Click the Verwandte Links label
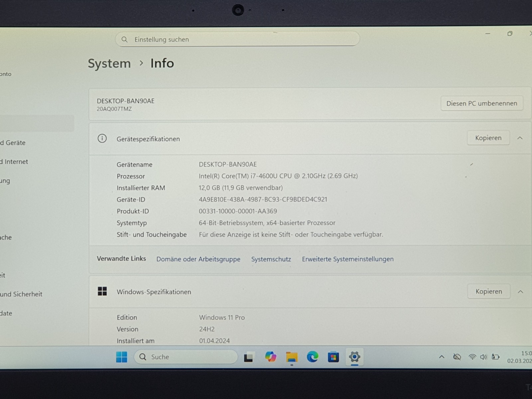532x399 pixels. tap(121, 258)
